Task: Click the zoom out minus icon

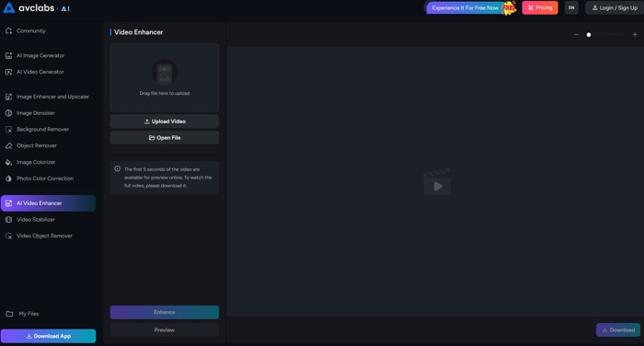Action: (576, 35)
